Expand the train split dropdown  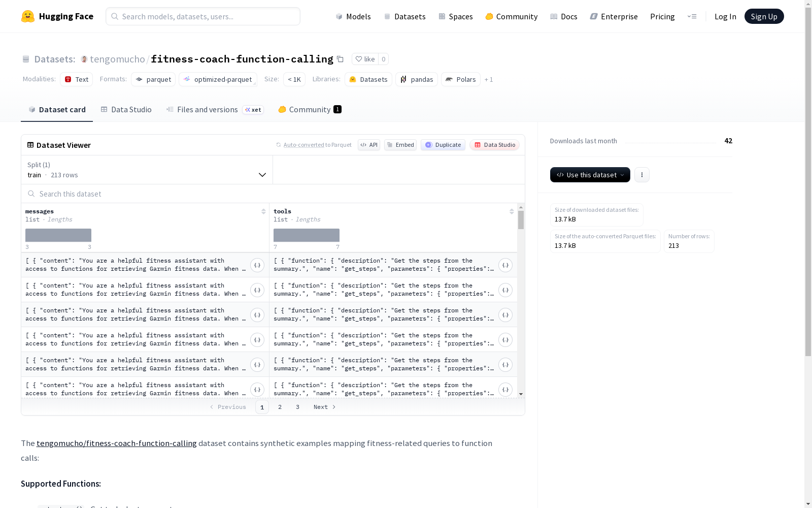click(147, 170)
